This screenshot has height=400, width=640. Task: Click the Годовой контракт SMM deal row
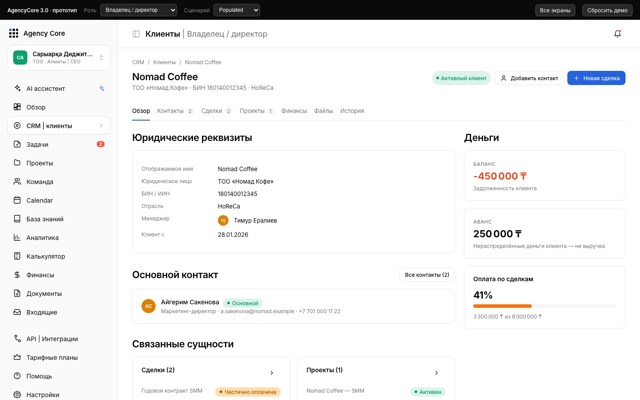pos(211,391)
